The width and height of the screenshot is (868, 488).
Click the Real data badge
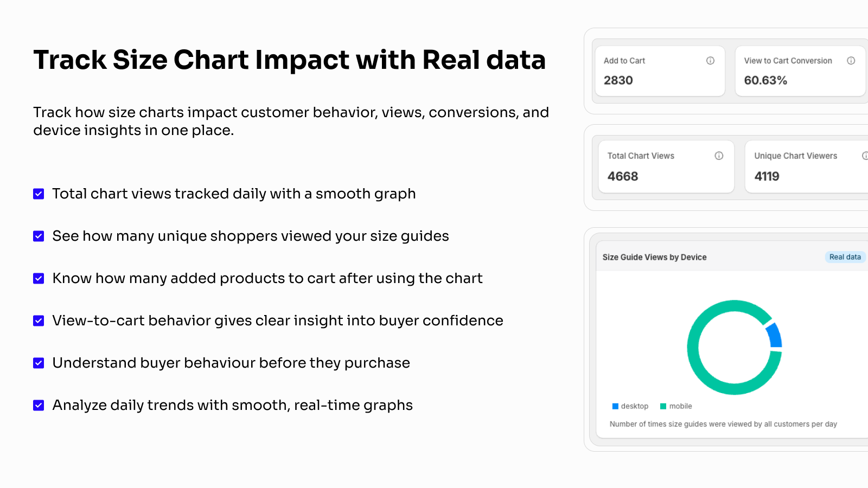click(845, 257)
